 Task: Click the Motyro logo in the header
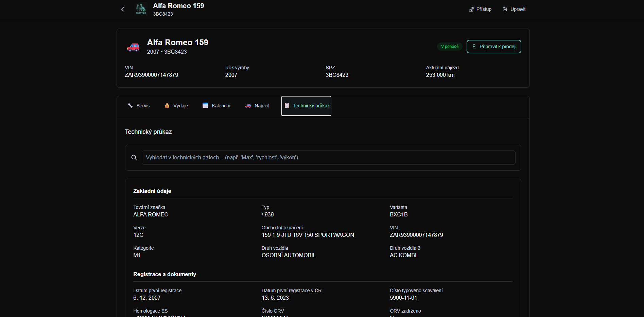141,9
